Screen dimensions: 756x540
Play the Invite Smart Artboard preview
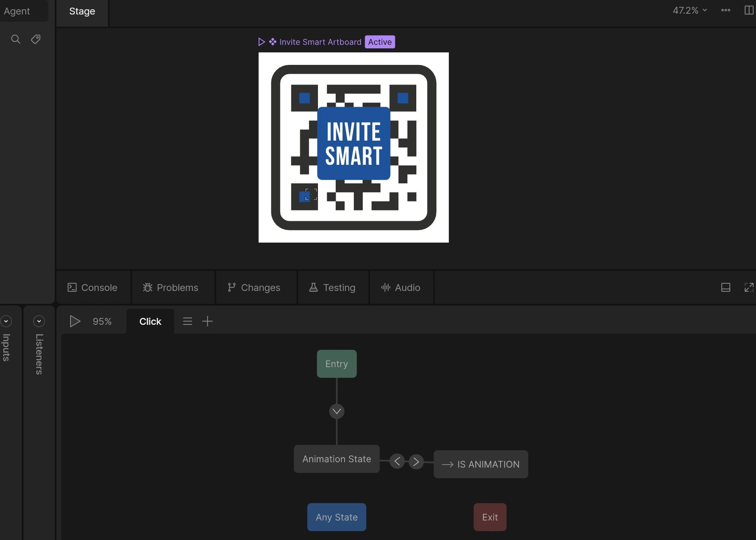point(262,42)
